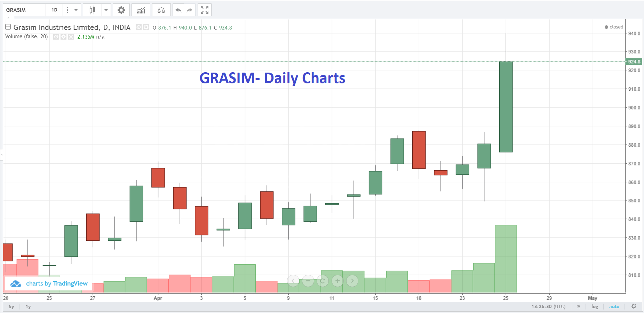Edit the GRASIM symbol input field

(x=24, y=10)
